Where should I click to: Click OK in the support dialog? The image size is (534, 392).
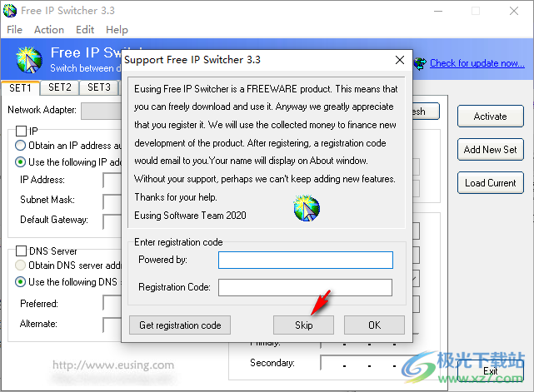tap(374, 325)
